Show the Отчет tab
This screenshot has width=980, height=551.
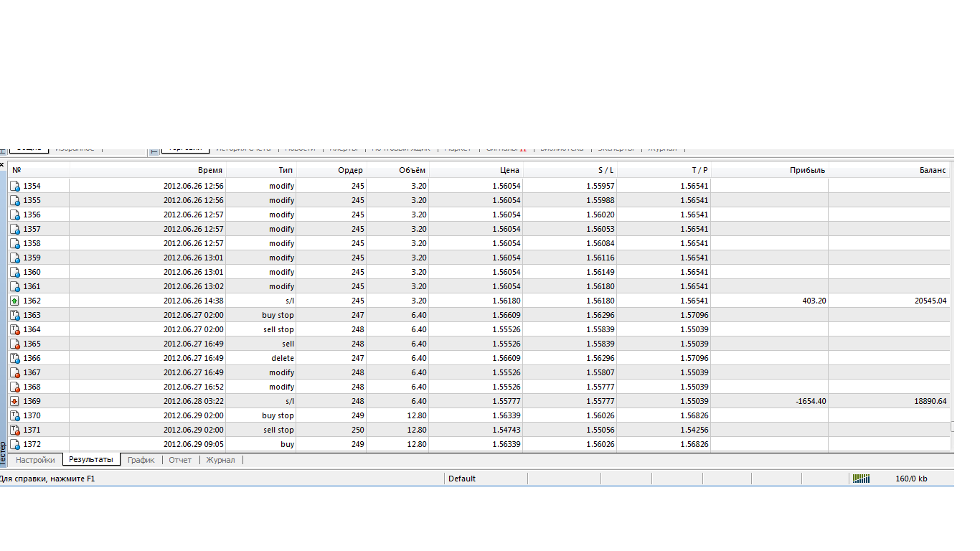180,460
